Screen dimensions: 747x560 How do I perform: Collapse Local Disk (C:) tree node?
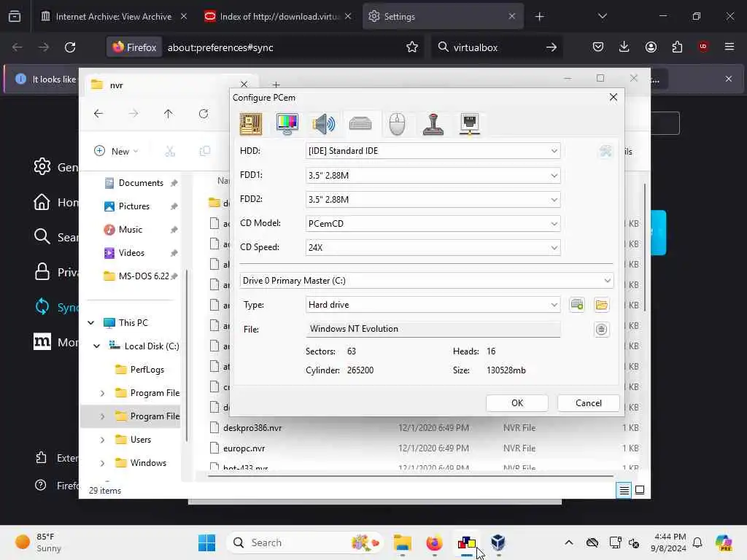(x=97, y=346)
